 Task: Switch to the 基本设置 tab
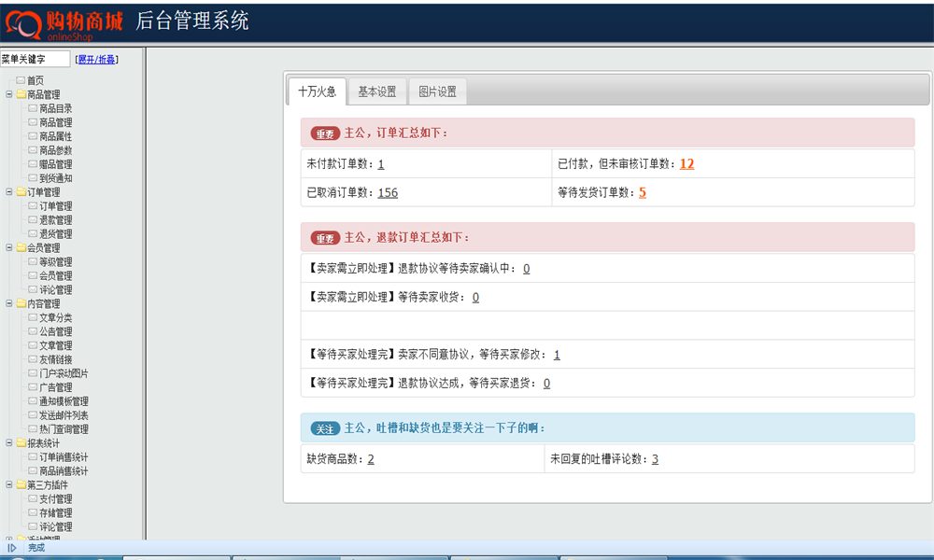click(377, 91)
